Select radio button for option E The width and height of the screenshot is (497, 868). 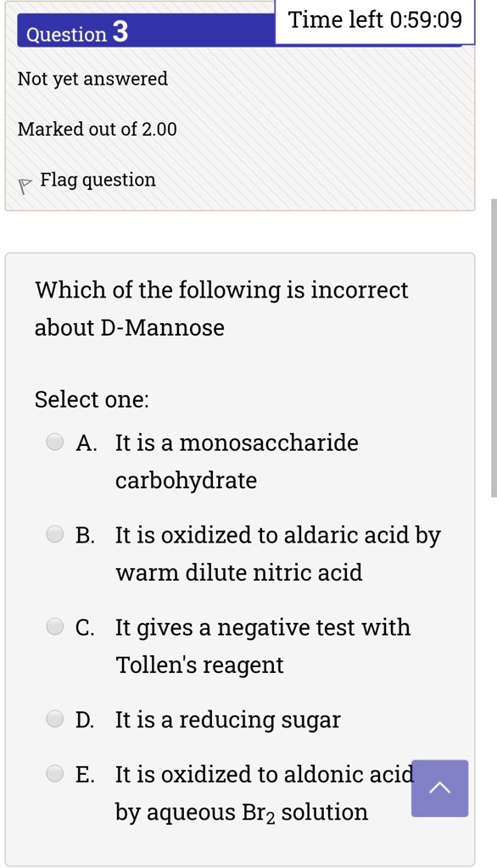pos(55,773)
